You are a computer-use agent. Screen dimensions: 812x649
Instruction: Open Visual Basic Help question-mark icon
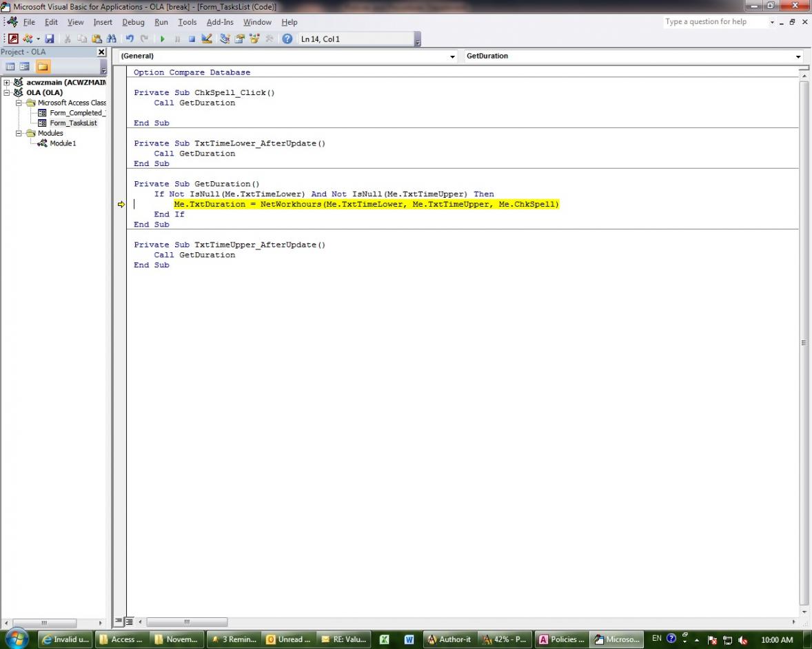click(x=287, y=39)
